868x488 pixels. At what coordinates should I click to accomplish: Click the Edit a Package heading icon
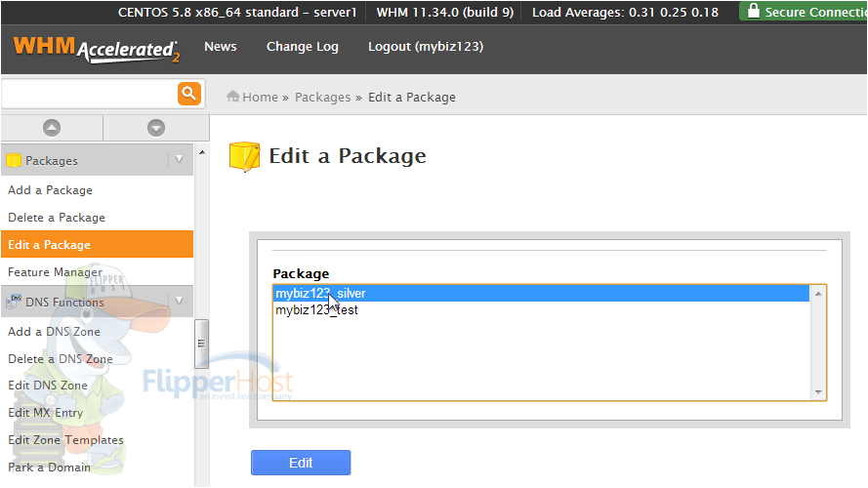[x=244, y=157]
